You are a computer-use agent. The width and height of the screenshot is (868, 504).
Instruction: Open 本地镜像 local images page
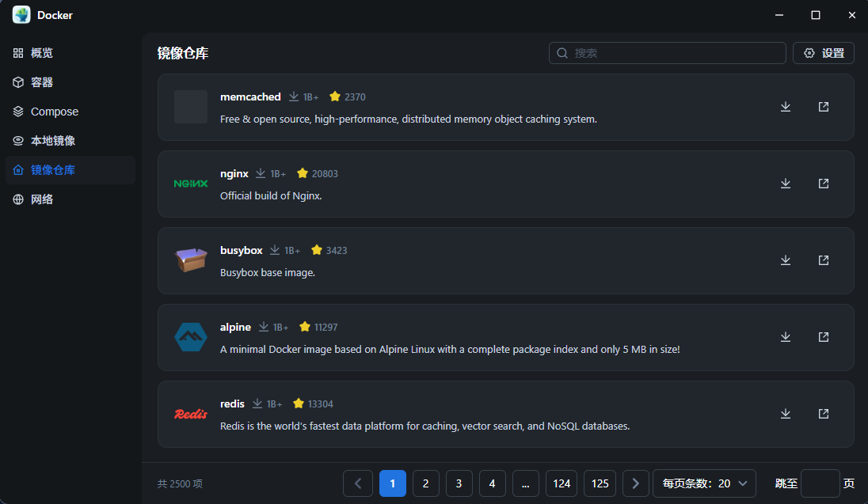[x=52, y=141]
